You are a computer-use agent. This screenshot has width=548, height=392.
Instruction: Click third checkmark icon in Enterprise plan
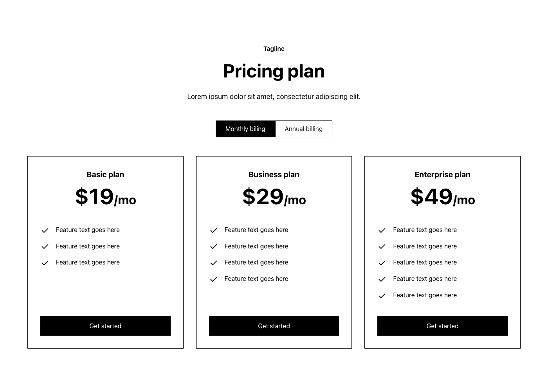coord(382,263)
